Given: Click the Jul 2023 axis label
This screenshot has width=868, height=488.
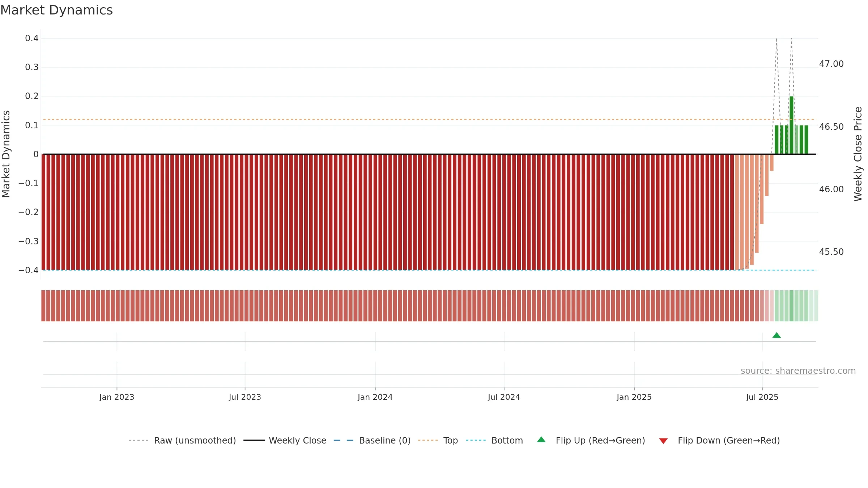Looking at the screenshot, I should tap(245, 397).
